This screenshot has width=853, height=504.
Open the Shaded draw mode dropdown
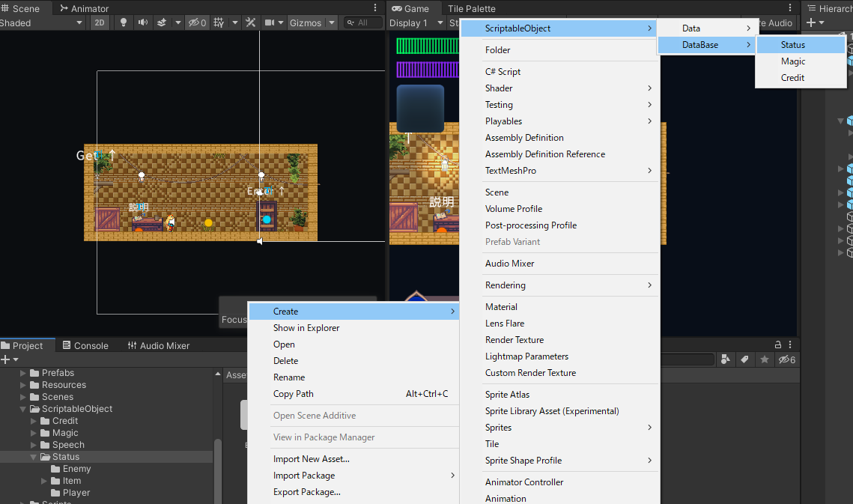click(41, 22)
